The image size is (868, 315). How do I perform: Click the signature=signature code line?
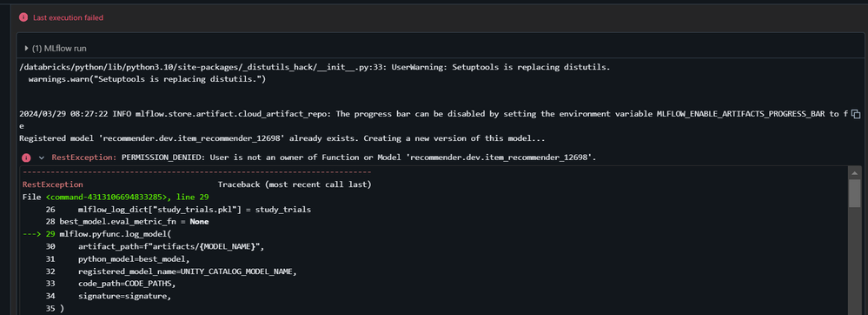coord(124,296)
